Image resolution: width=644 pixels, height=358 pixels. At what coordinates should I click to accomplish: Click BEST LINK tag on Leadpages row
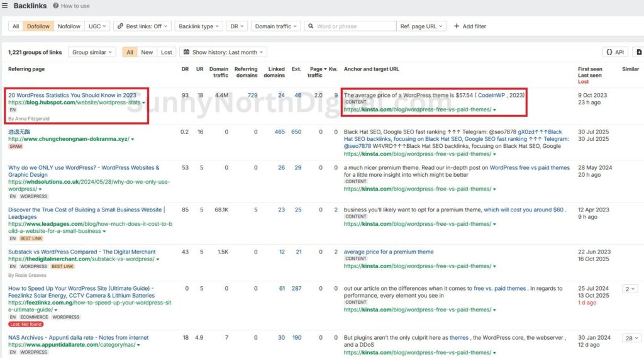tap(31, 238)
